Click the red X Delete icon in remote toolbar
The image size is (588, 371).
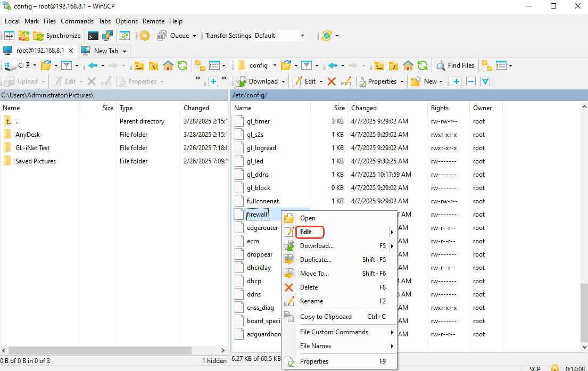coord(332,81)
